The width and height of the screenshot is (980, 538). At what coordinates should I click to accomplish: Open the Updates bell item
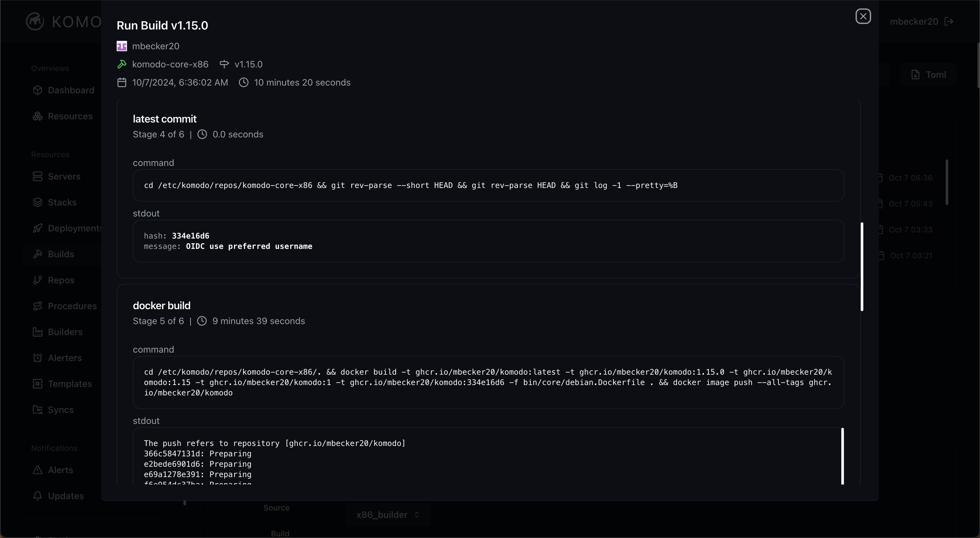[65, 496]
